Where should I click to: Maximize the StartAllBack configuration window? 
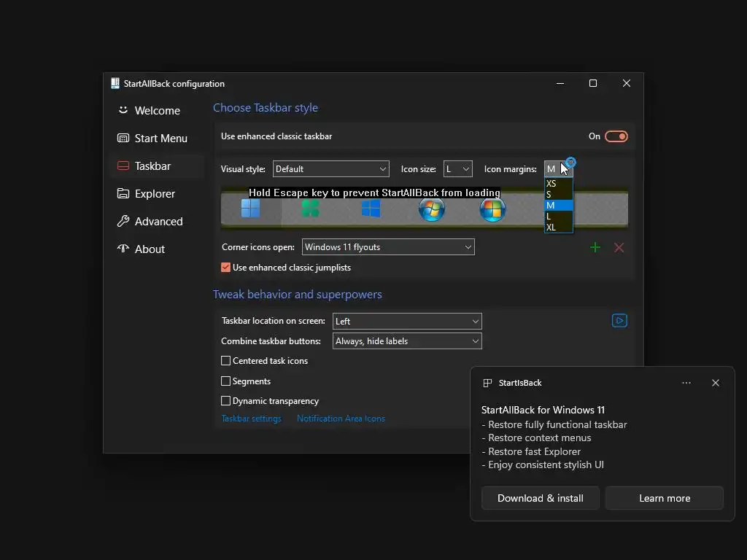tap(593, 83)
